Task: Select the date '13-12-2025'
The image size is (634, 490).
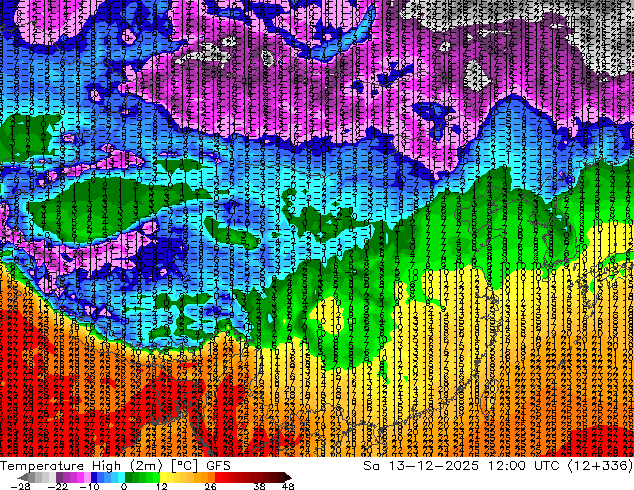Action: pos(433,466)
